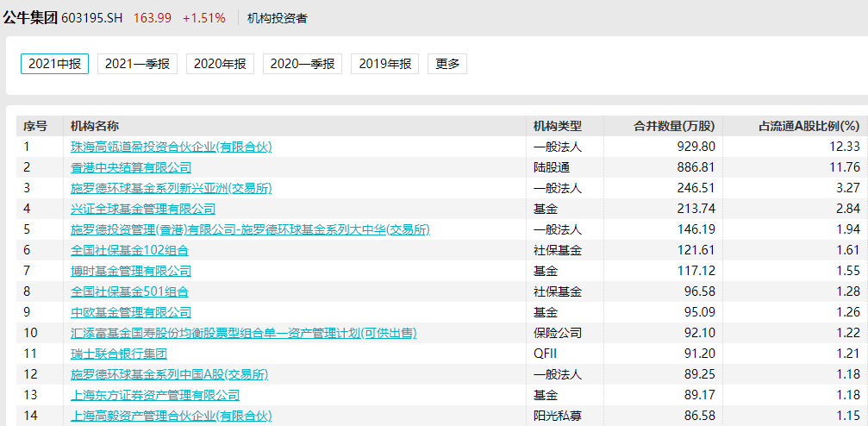
Task: Select holding amount 89.25
Action: point(700,374)
